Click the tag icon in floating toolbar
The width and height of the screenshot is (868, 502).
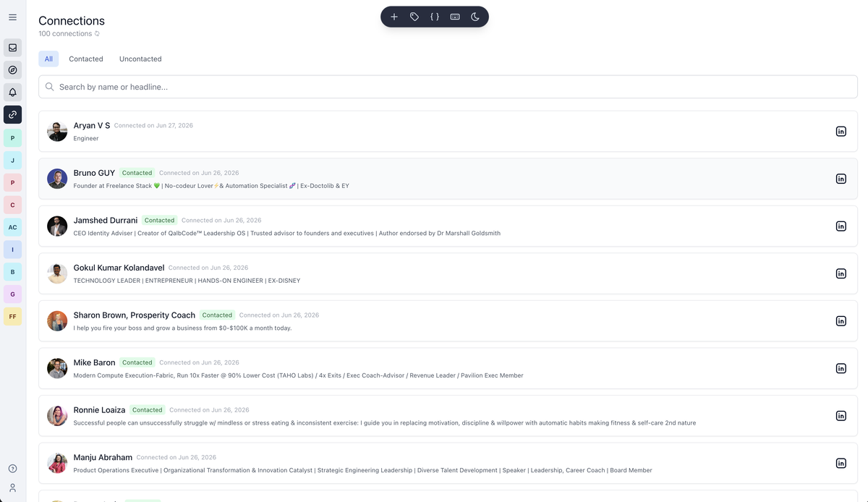pyautogui.click(x=414, y=17)
